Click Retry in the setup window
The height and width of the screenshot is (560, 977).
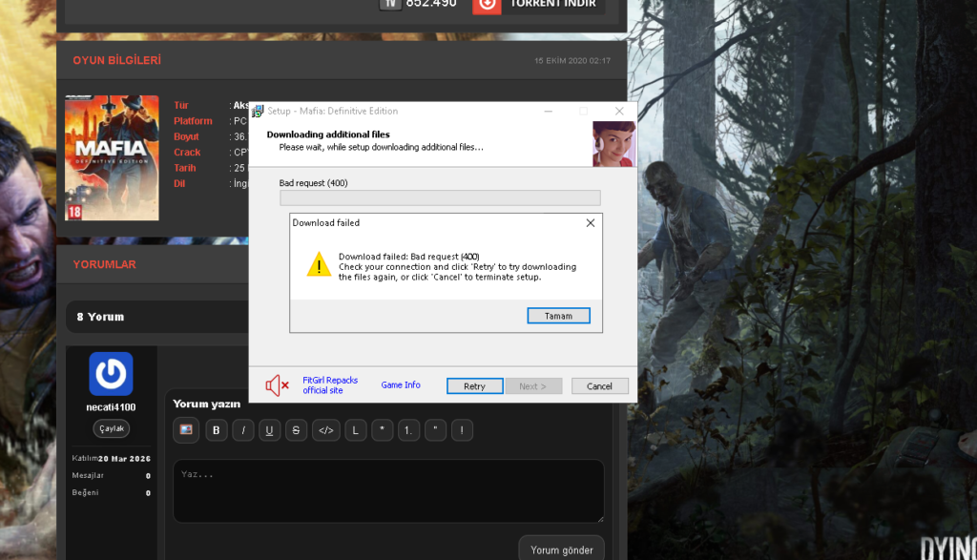[475, 386]
